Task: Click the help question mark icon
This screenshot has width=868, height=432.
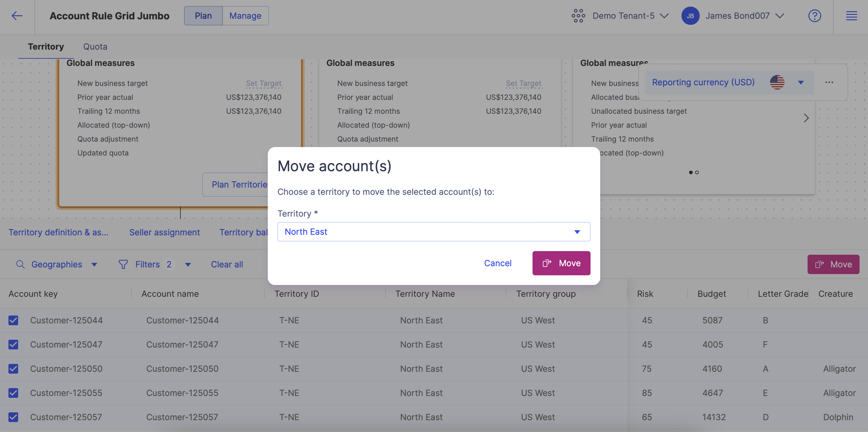Action: [x=814, y=15]
